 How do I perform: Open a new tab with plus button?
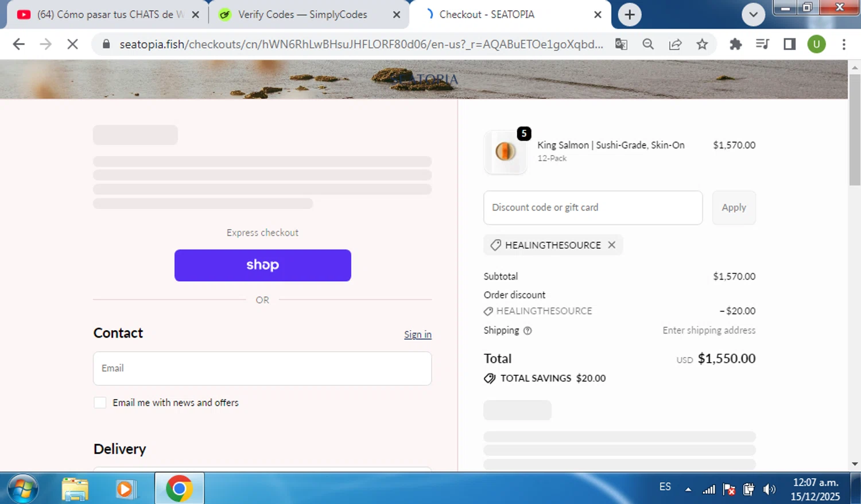pyautogui.click(x=630, y=15)
